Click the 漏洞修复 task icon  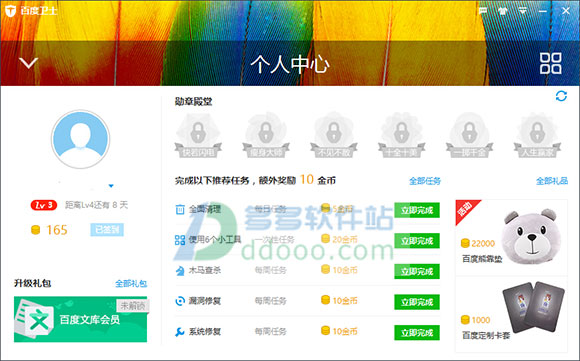click(x=180, y=301)
